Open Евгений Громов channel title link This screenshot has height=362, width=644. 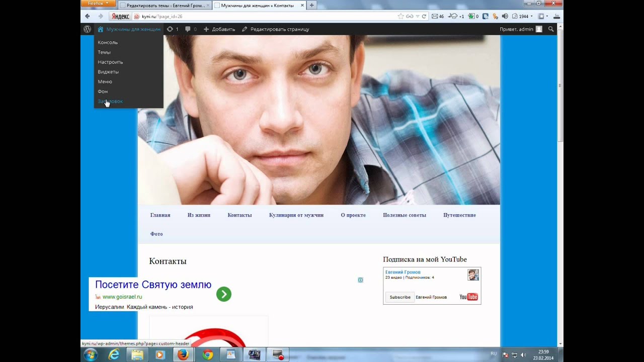(403, 272)
